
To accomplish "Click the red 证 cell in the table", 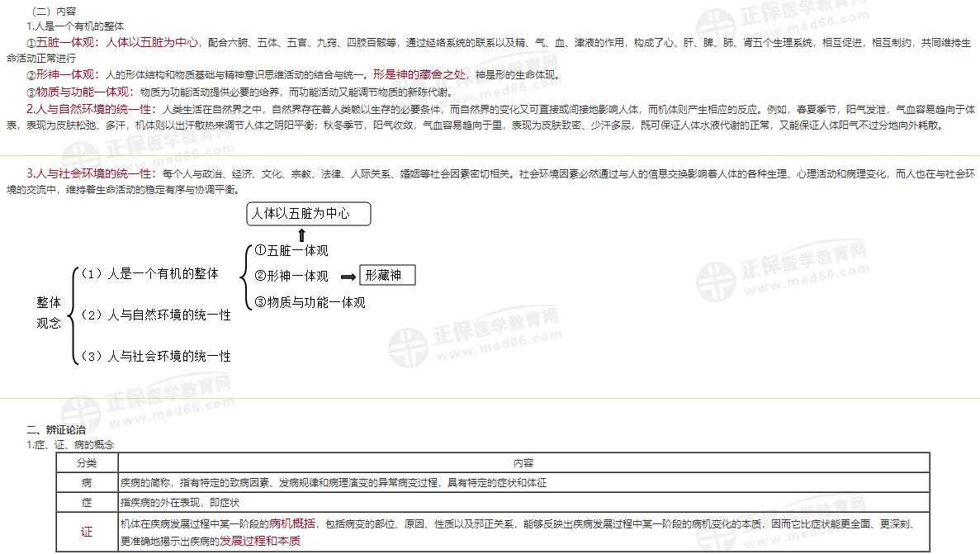I will (87, 533).
